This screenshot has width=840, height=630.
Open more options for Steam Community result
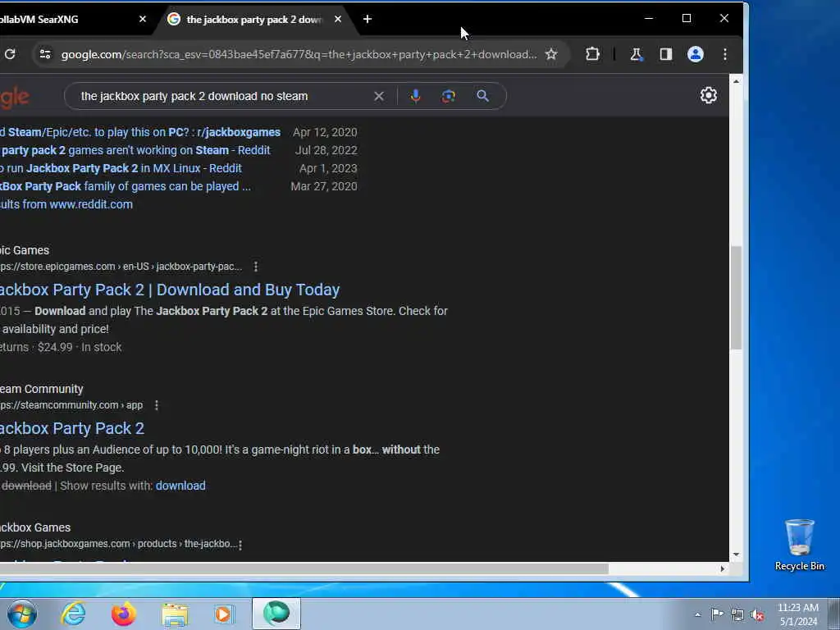(x=157, y=405)
